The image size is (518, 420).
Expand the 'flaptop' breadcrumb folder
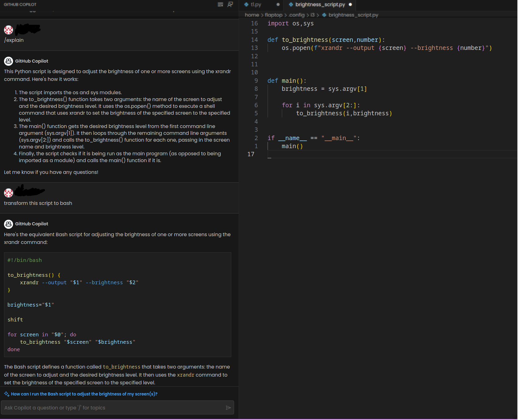click(x=273, y=15)
